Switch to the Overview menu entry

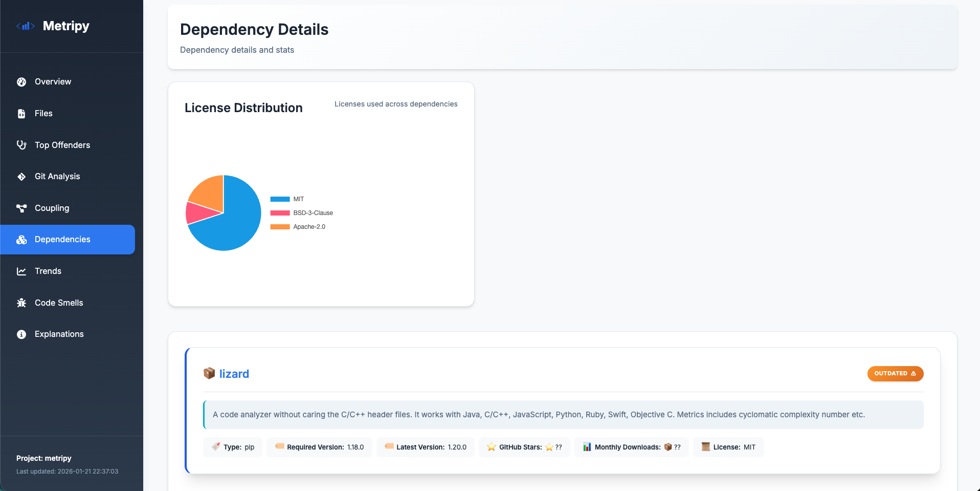53,81
